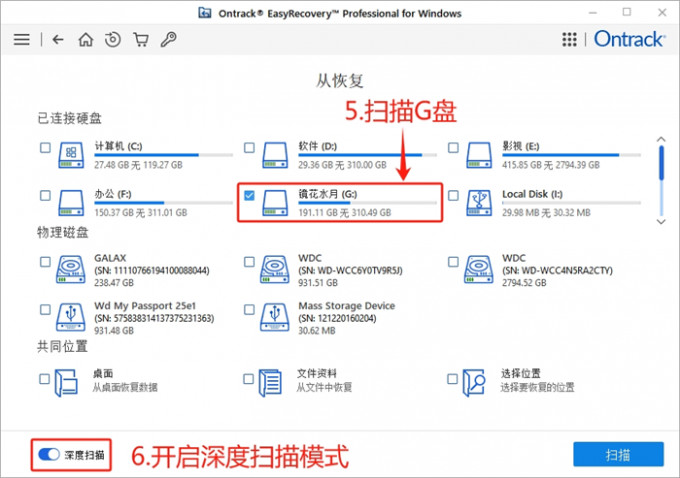The width and height of the screenshot is (680, 478).
Task: Click the key activation icon
Action: pos(169,40)
